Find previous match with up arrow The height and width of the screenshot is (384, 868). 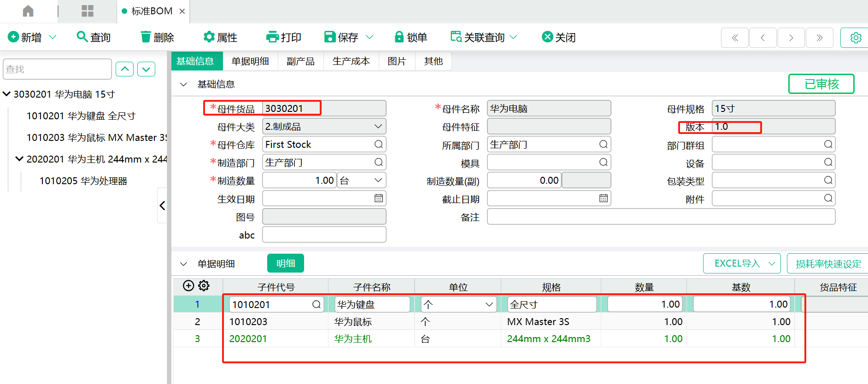125,69
